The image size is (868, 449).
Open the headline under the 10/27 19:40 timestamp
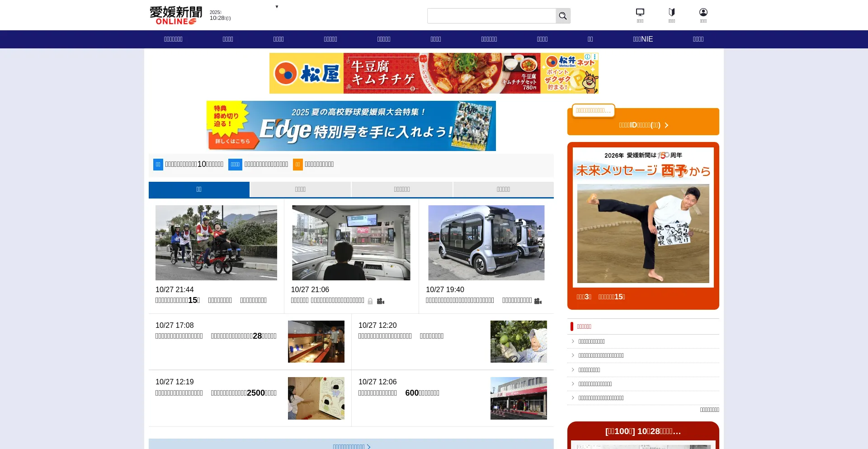(479, 300)
